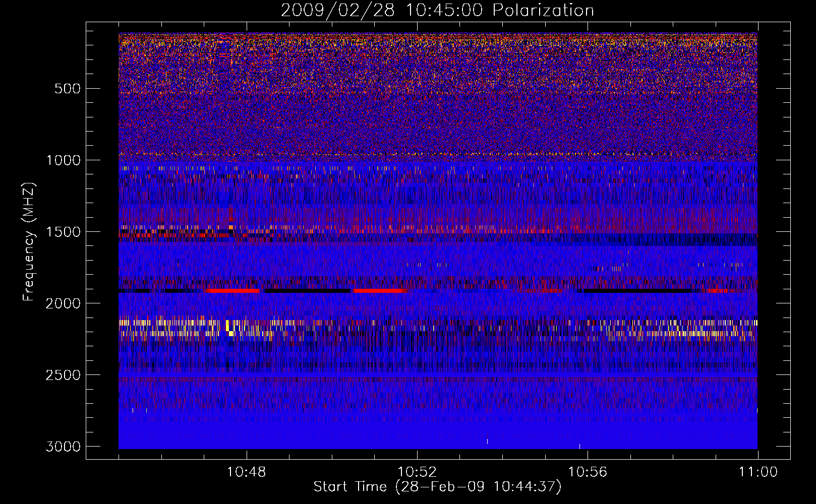Click the 2000 frequency tick label
Image resolution: width=816 pixels, height=504 pixels.
click(x=63, y=303)
